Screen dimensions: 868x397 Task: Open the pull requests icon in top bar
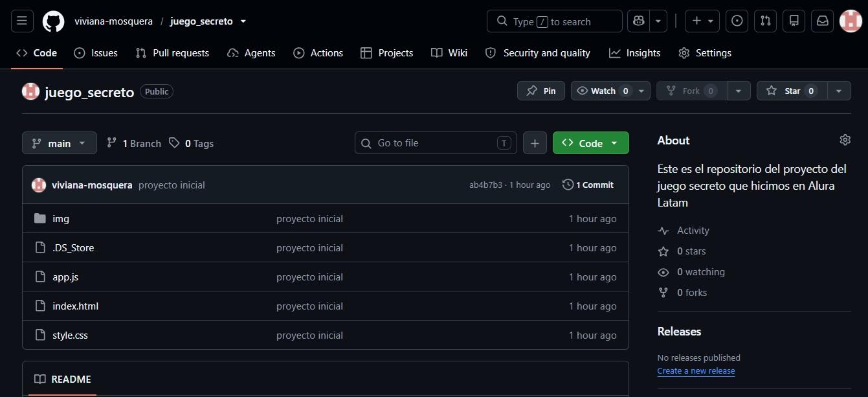tap(766, 21)
